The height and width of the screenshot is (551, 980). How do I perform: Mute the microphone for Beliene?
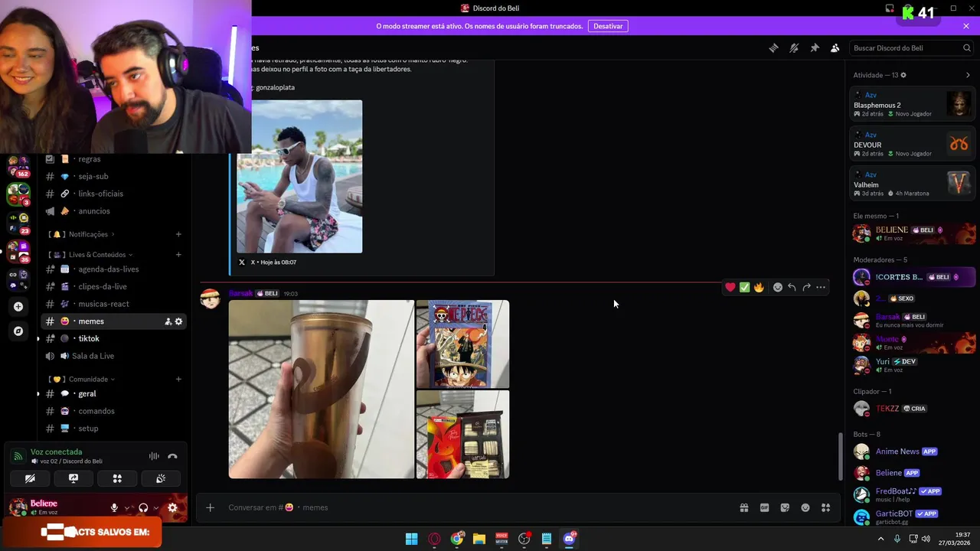tap(114, 507)
